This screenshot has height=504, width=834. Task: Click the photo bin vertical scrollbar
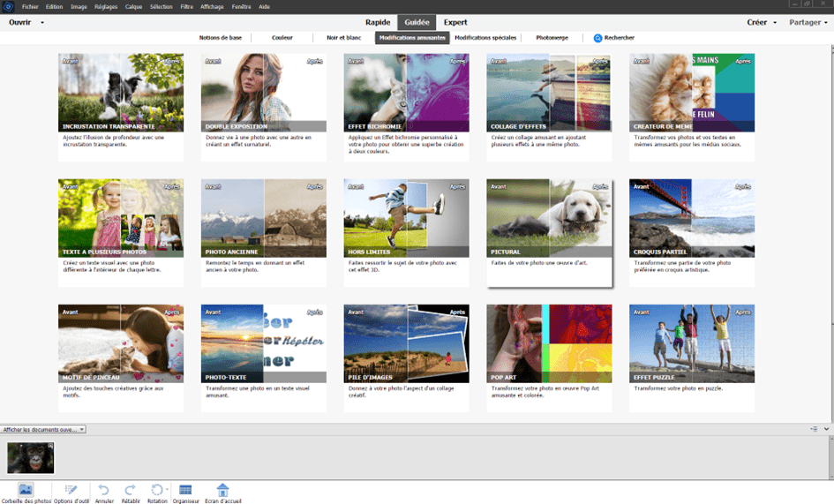[831, 457]
